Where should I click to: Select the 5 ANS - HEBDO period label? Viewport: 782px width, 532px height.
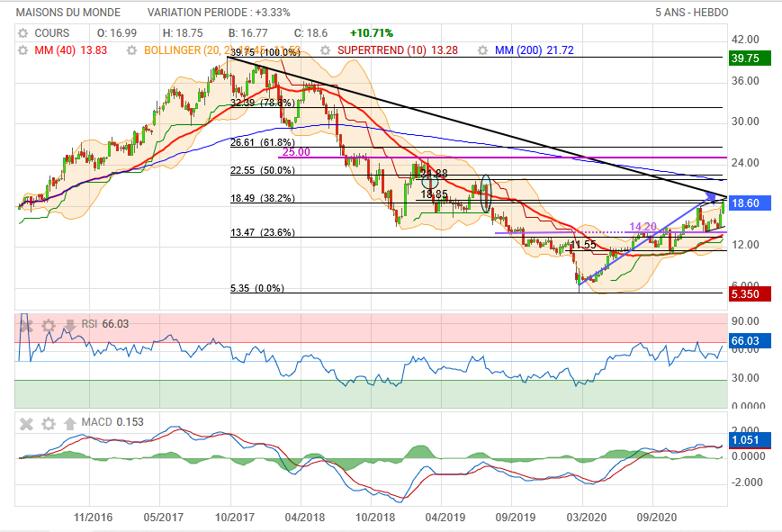(691, 13)
